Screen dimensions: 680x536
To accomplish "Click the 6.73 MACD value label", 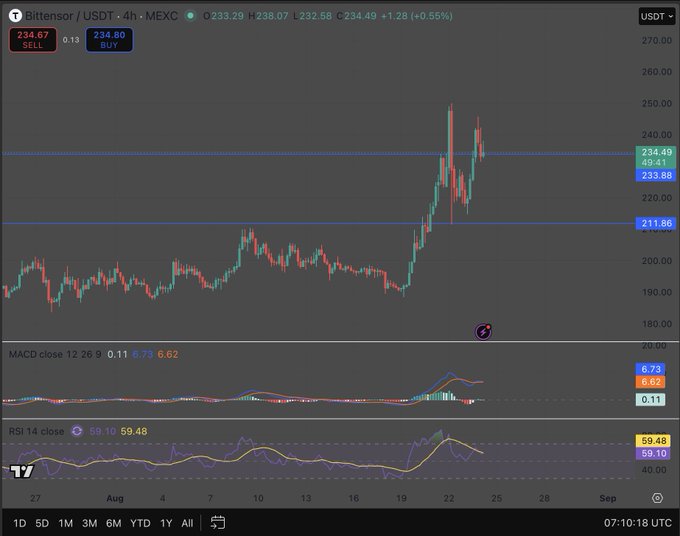I will [651, 369].
